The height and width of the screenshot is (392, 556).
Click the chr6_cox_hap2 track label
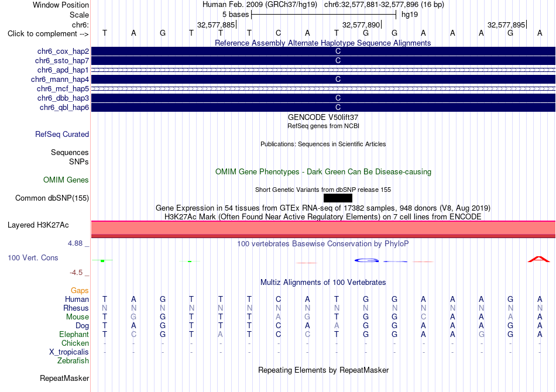click(x=63, y=51)
